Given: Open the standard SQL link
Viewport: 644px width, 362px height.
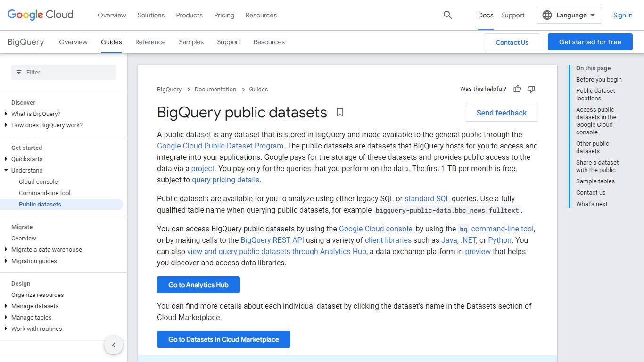Looking at the screenshot, I should (x=427, y=198).
